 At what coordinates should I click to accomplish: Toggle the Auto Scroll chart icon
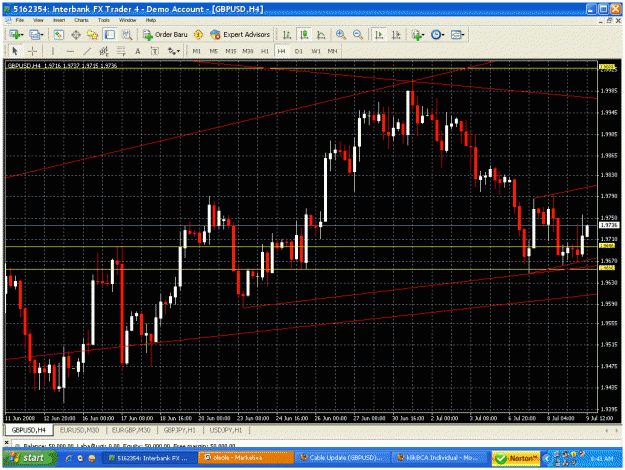click(x=379, y=35)
